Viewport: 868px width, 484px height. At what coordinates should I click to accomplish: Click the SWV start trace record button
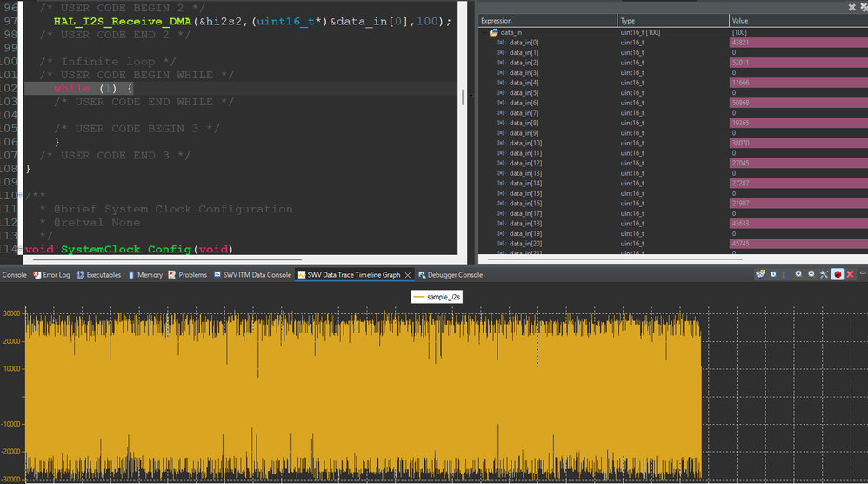pyautogui.click(x=838, y=274)
